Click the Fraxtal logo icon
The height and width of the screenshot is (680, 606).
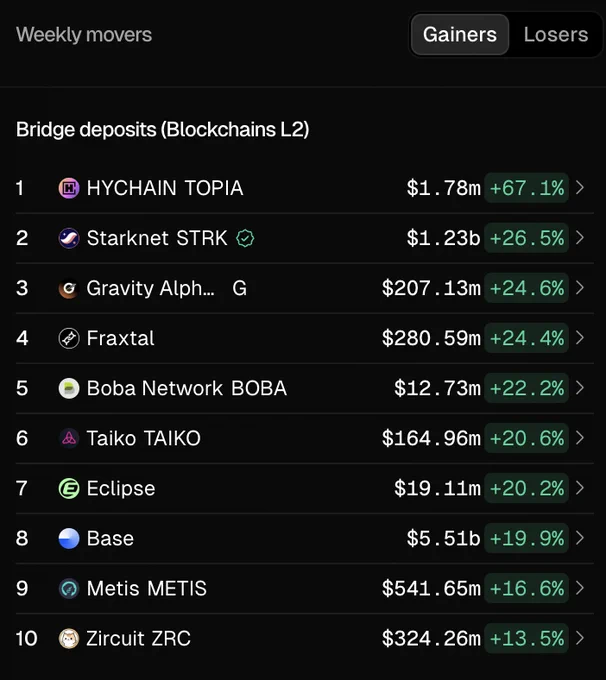pyautogui.click(x=69, y=338)
